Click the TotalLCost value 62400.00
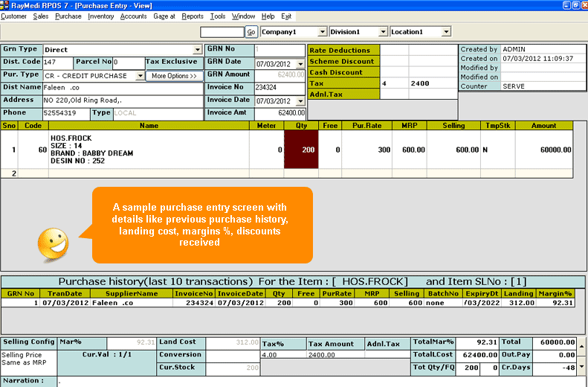Image resolution: width=588 pixels, height=387 pixels. (476, 355)
